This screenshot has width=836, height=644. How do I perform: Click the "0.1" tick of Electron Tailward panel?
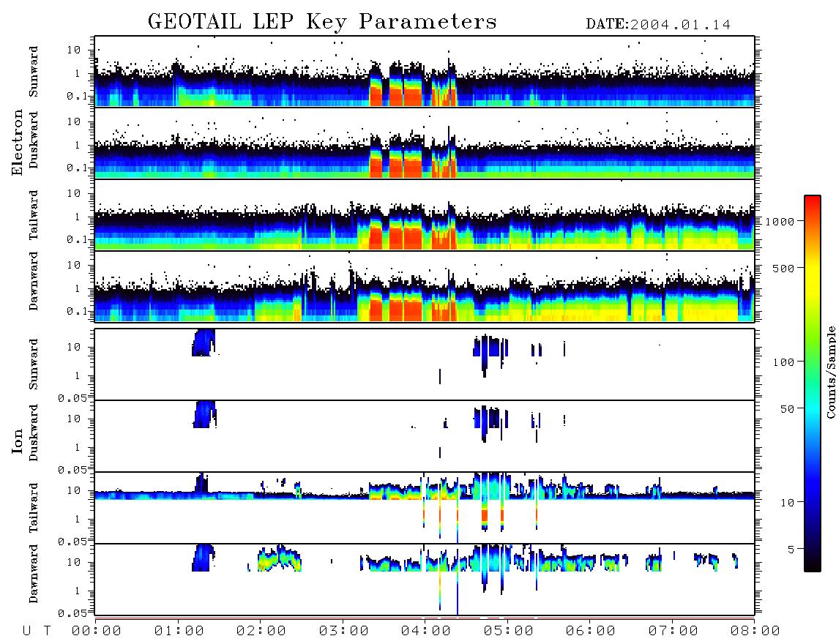point(76,240)
